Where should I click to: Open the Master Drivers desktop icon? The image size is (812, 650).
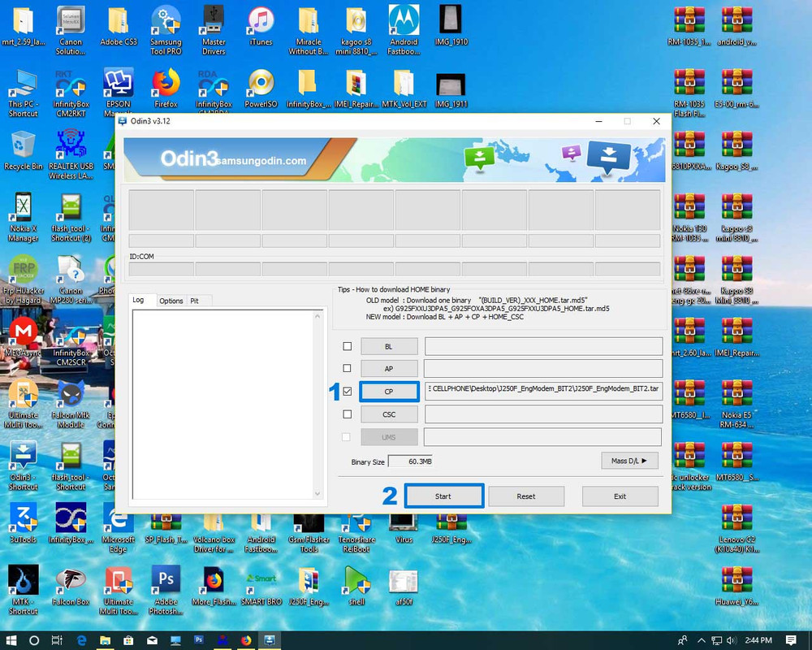pyautogui.click(x=214, y=31)
